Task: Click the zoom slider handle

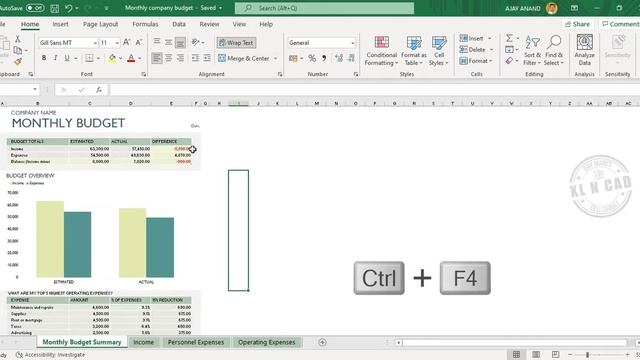Action: 587,355
